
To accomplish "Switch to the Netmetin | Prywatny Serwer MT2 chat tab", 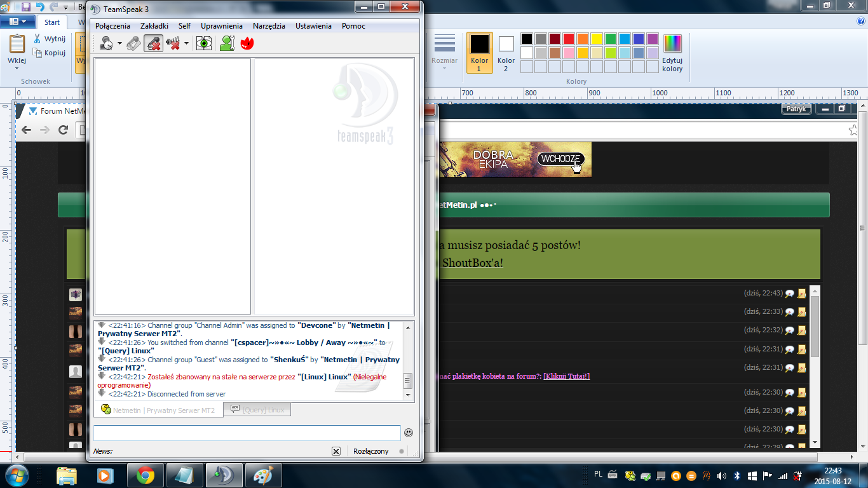I will click(x=158, y=410).
